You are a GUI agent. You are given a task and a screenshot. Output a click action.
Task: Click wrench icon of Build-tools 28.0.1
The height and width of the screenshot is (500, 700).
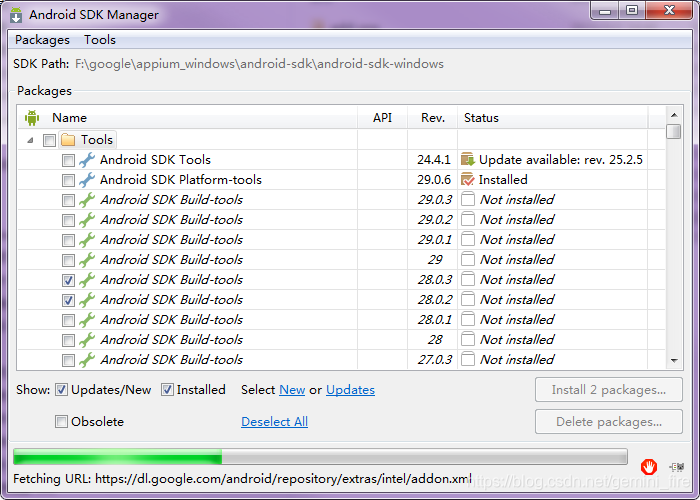click(87, 320)
